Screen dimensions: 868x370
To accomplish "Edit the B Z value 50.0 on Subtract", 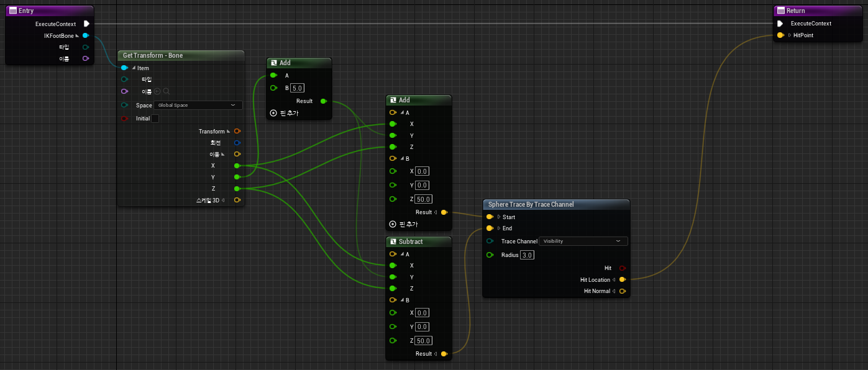I will pyautogui.click(x=424, y=341).
